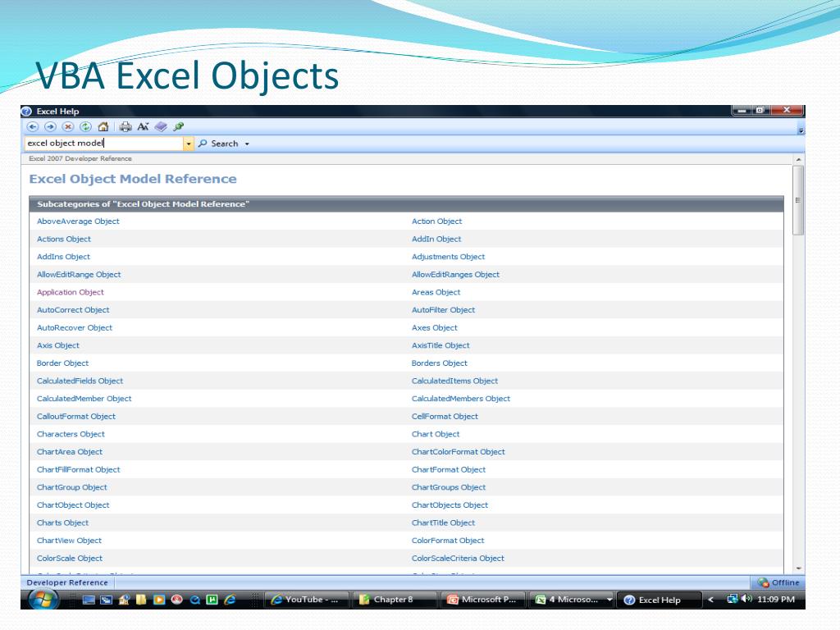
Task: Open the AutoFilter Object link
Action: pos(443,309)
